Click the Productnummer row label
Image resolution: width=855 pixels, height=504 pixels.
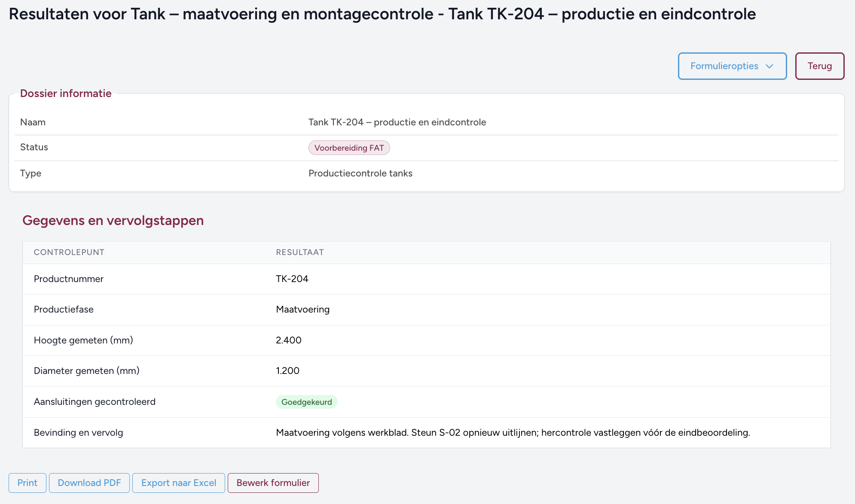click(69, 279)
